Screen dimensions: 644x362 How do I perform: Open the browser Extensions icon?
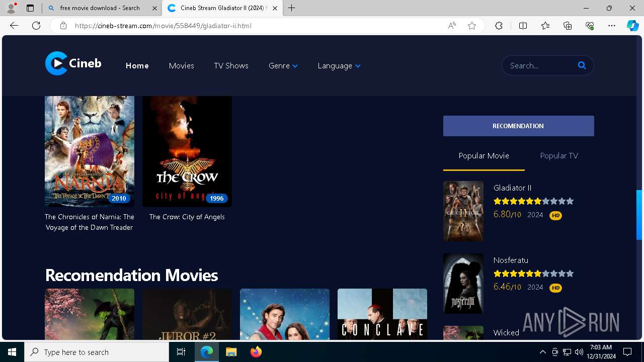click(499, 26)
